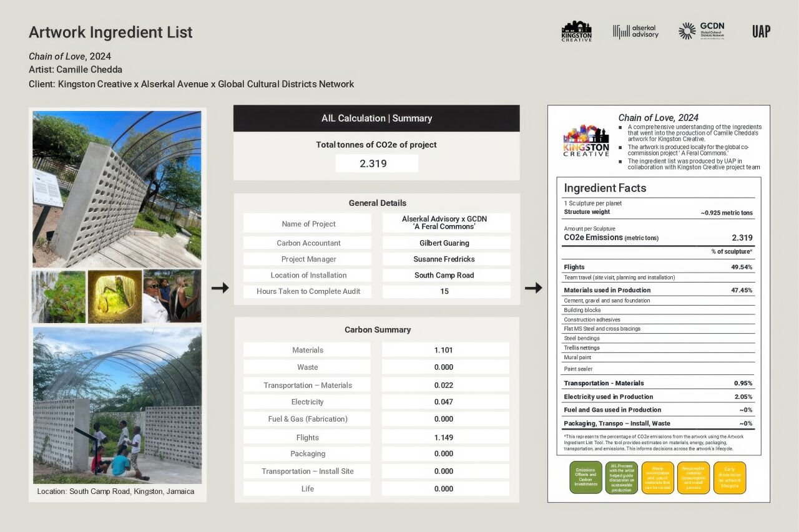This screenshot has width=799, height=532.
Task: Click the Transportation – Materials label cell
Action: 307,385
